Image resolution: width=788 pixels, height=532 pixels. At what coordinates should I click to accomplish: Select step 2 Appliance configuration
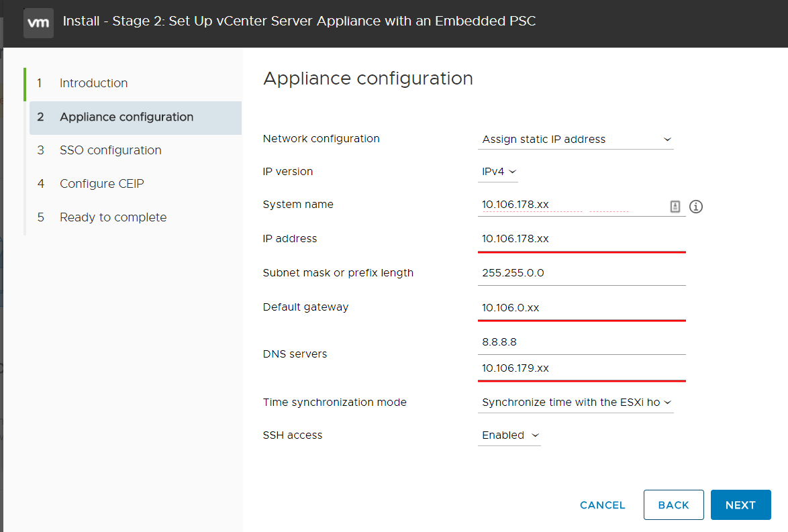pos(135,117)
